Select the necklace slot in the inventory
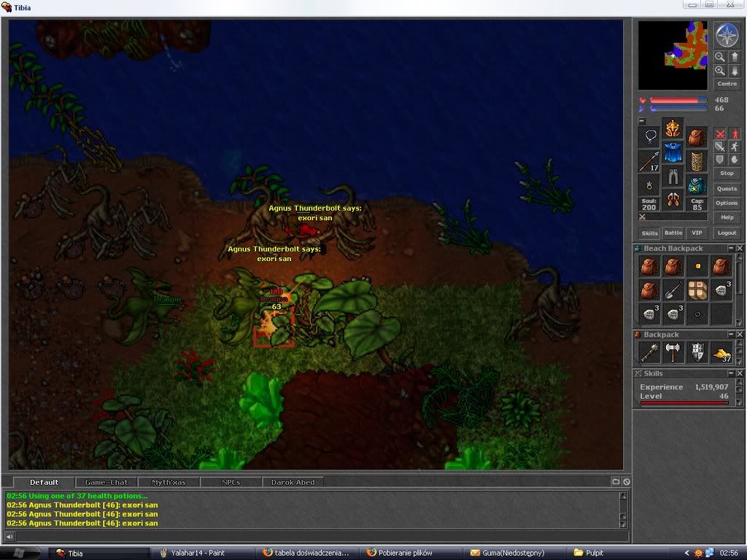Image resolution: width=747 pixels, height=560 pixels. tap(649, 137)
